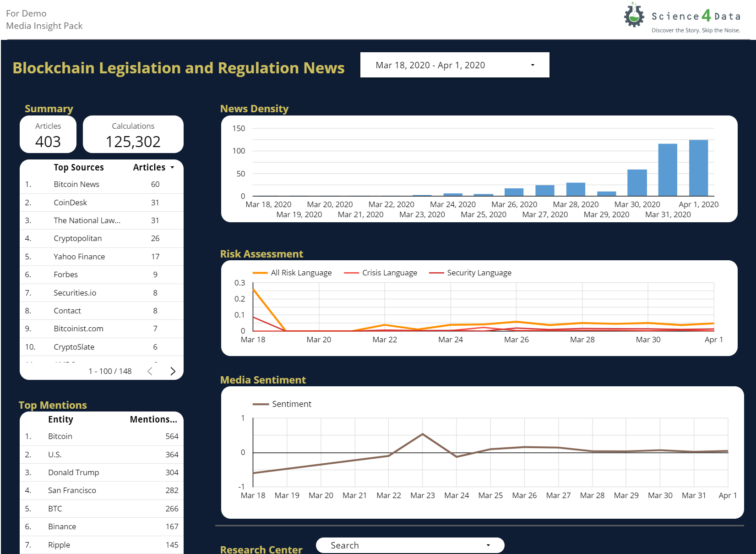Select the Cryptopolitan source row
The image size is (756, 554).
pyautogui.click(x=102, y=238)
